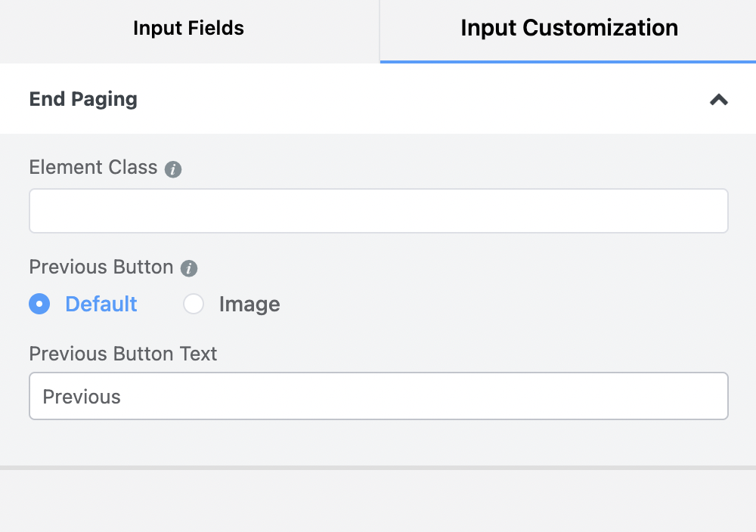Collapse End Paging using the chevron arrow

718,99
